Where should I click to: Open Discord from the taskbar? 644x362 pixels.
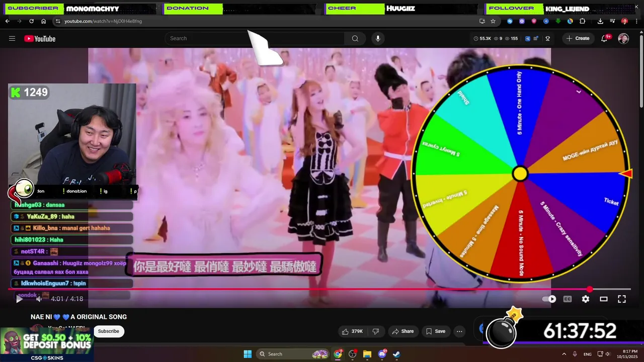click(x=382, y=354)
